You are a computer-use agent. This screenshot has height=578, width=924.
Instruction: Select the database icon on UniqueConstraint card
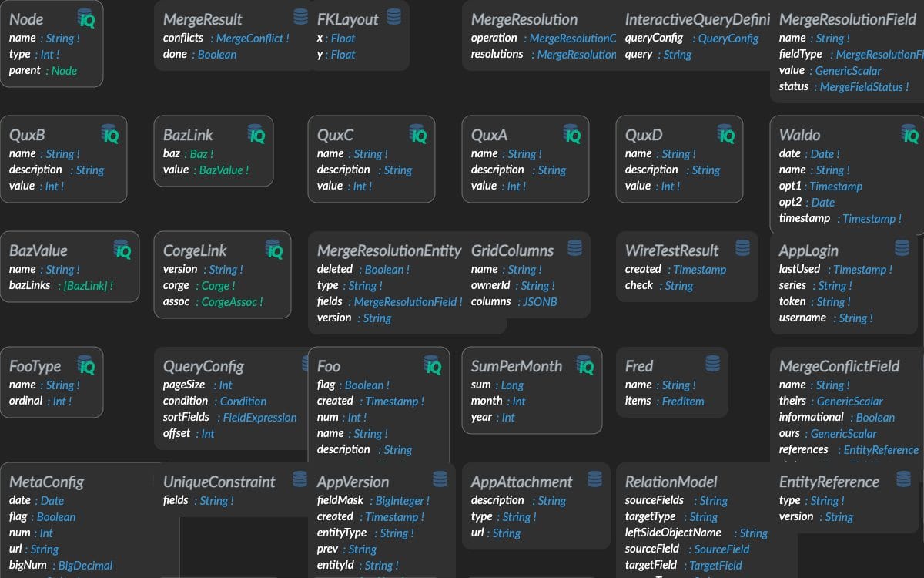click(x=300, y=479)
